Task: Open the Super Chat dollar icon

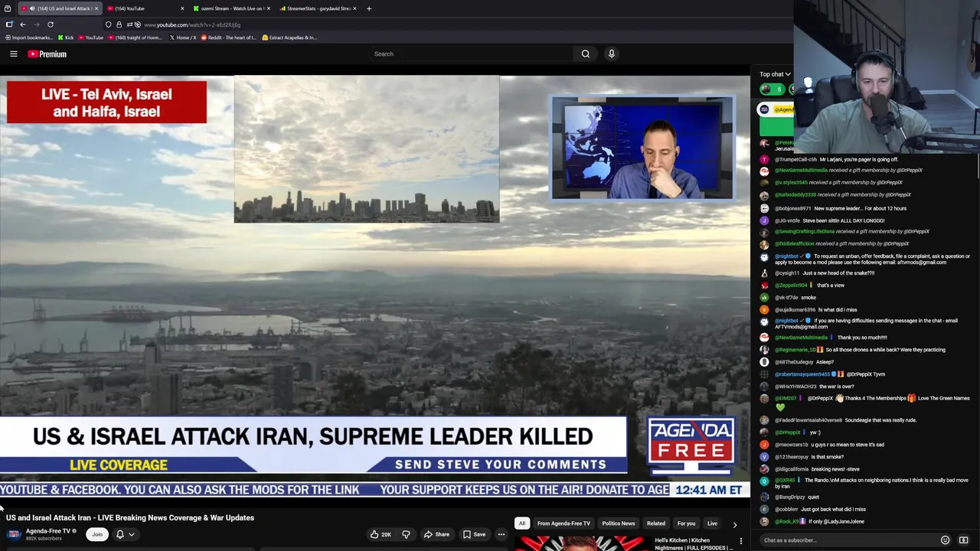Action: click(963, 540)
